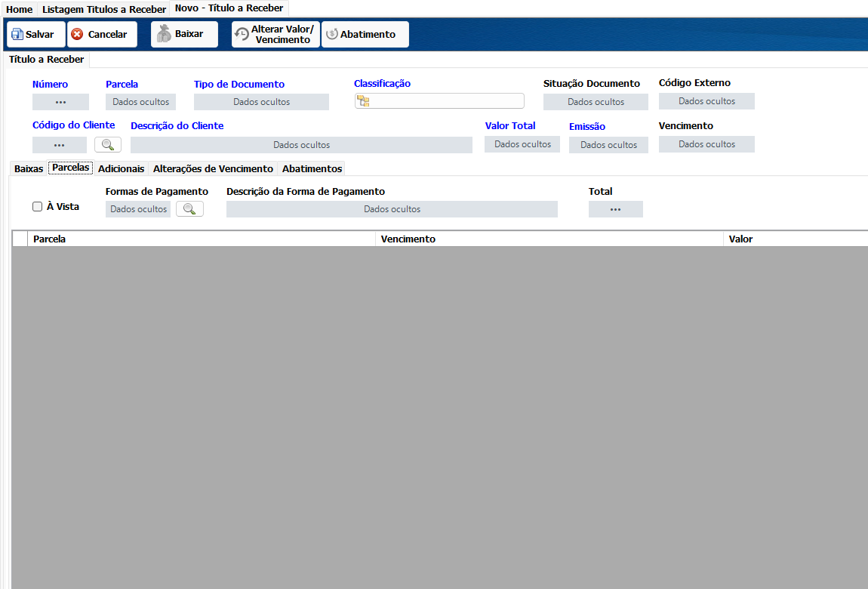Toggle the À Vista checkbox

point(38,206)
